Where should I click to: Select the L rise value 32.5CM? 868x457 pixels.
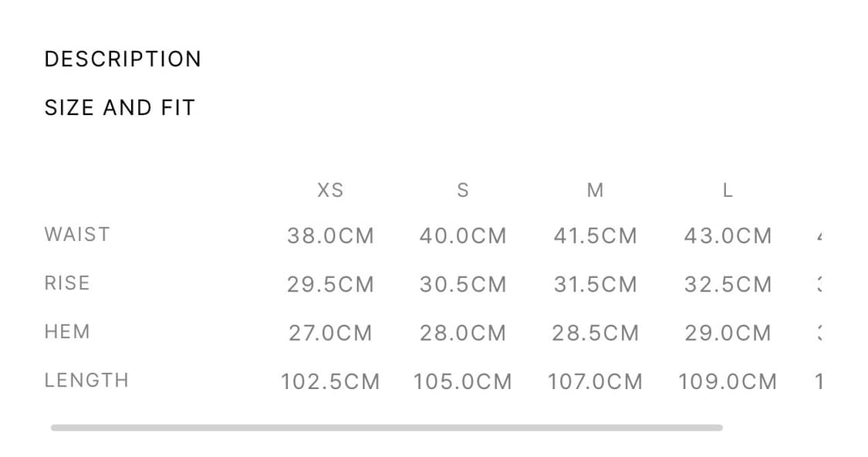click(x=728, y=285)
